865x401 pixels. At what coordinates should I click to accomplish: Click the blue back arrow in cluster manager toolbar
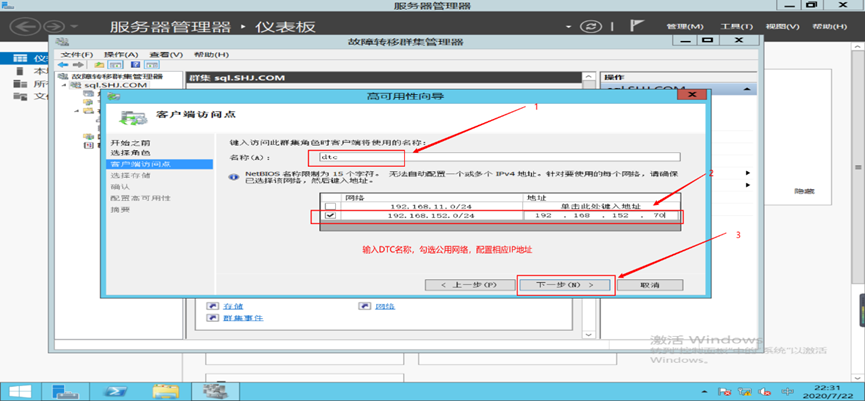[63, 65]
